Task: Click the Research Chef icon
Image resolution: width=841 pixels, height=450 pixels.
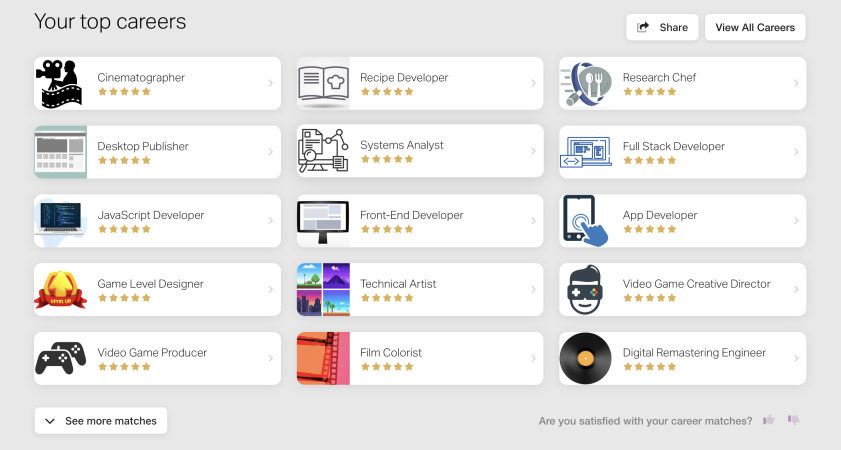Action: 585,83
